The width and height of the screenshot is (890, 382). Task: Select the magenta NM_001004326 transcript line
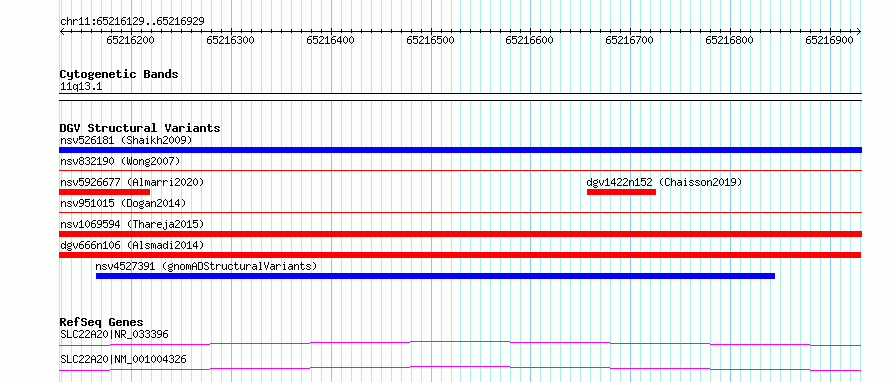460,368
